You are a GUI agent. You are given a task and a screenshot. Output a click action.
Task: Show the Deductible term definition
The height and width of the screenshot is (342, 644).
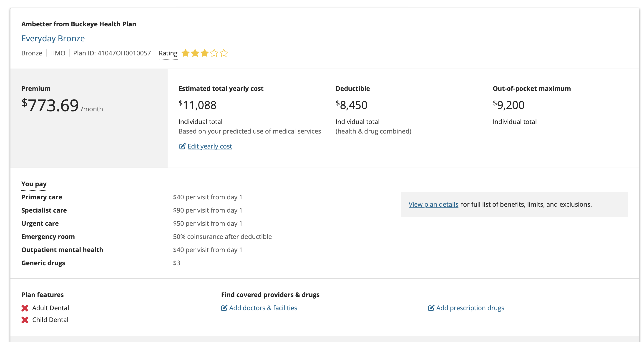point(352,89)
